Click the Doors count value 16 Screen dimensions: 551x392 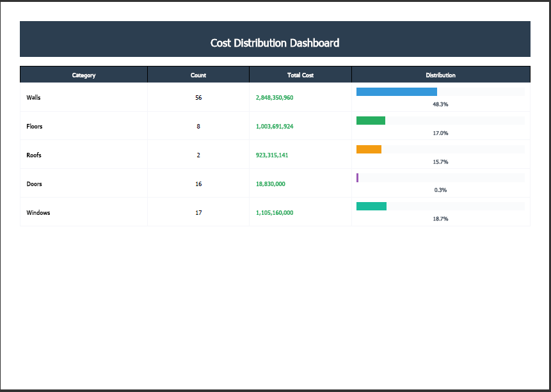198,184
